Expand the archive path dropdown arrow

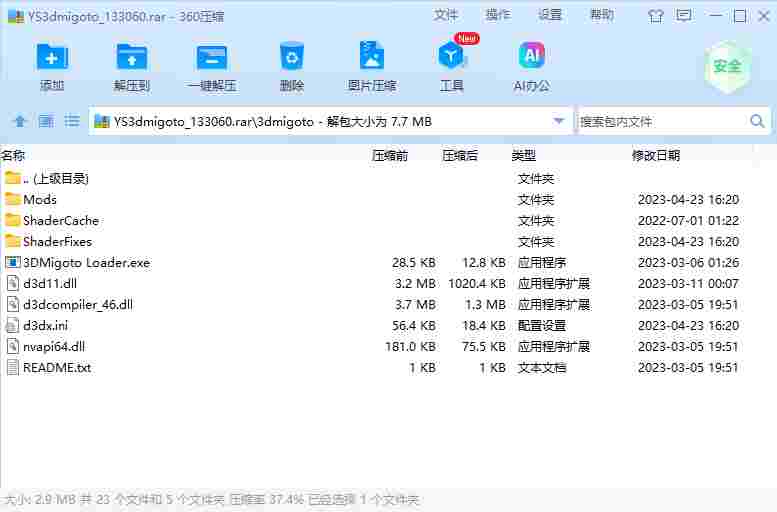tap(558, 121)
